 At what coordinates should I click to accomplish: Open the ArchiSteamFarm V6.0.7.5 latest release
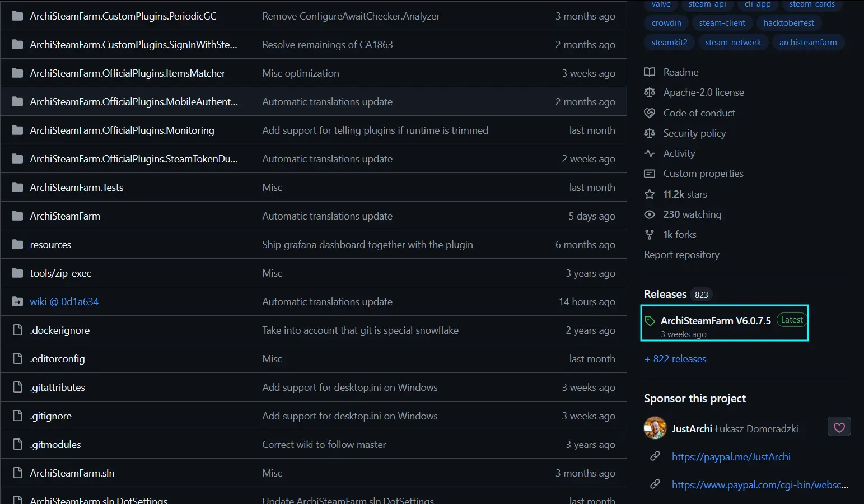[716, 321]
